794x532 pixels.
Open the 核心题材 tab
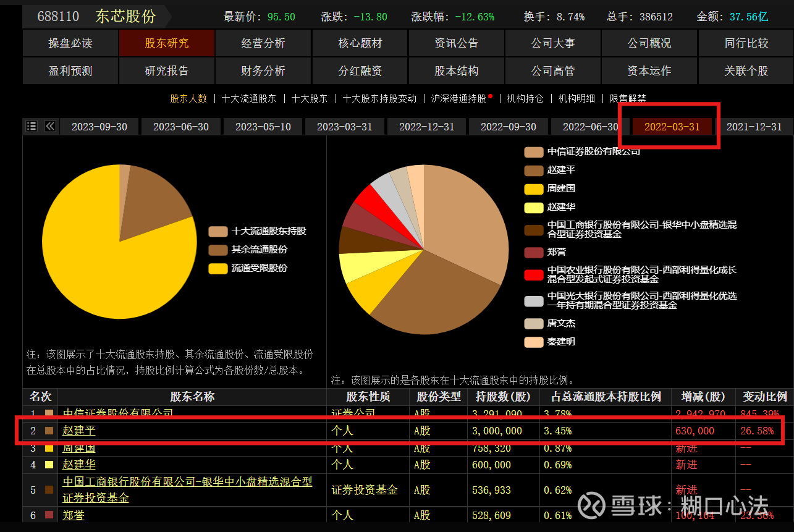coord(360,43)
